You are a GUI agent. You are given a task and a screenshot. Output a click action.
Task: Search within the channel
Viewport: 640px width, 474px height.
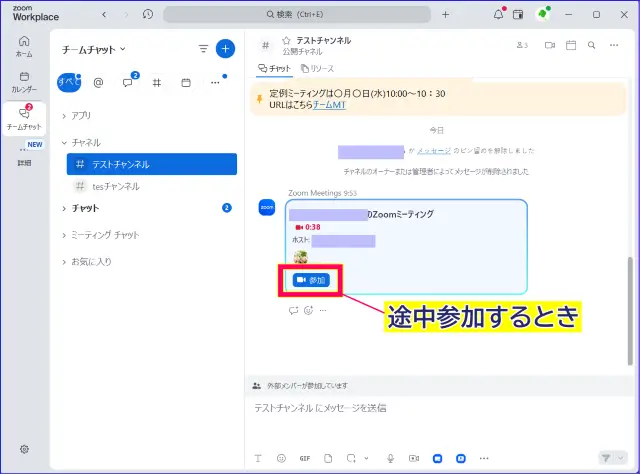click(x=591, y=45)
